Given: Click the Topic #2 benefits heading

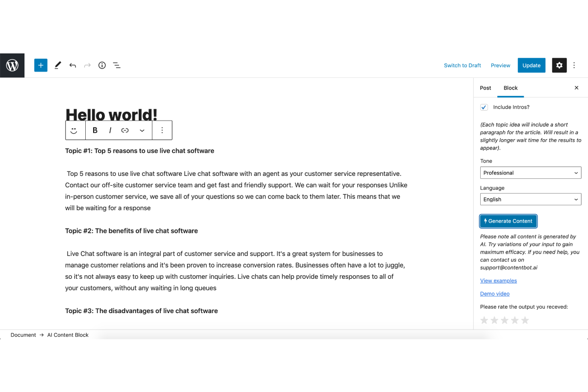Looking at the screenshot, I should 131,230.
